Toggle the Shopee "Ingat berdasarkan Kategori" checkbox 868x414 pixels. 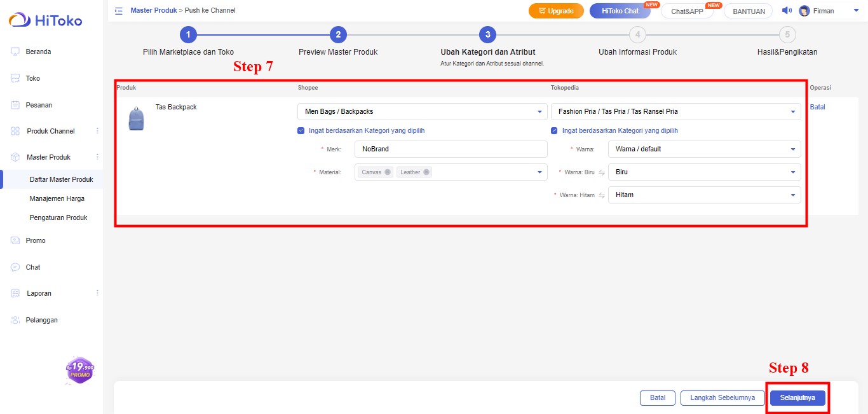tap(301, 131)
